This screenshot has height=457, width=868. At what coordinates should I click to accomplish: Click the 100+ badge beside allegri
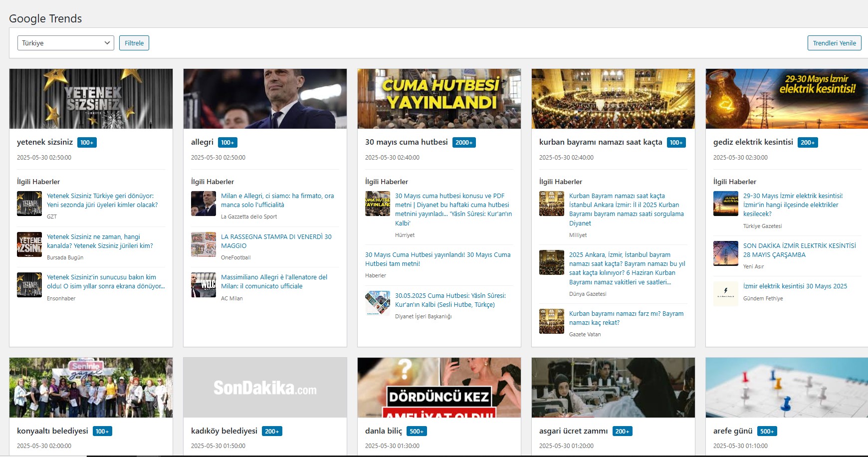(x=227, y=143)
